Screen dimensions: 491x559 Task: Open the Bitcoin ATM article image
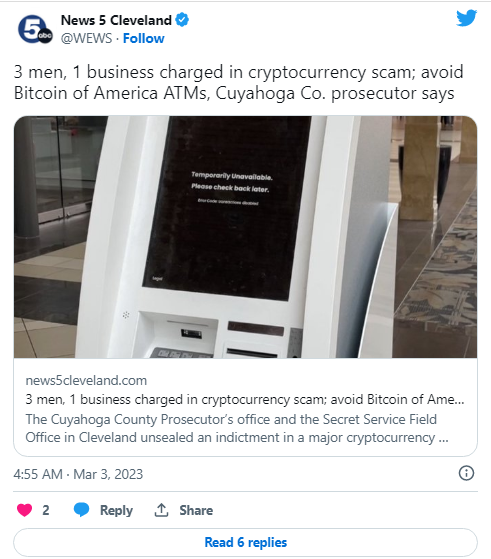(x=245, y=237)
